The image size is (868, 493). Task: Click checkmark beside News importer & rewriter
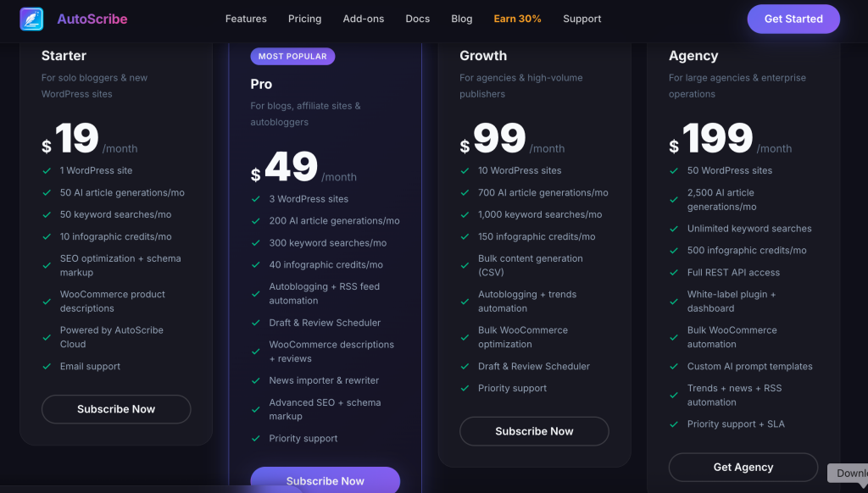pyautogui.click(x=256, y=380)
